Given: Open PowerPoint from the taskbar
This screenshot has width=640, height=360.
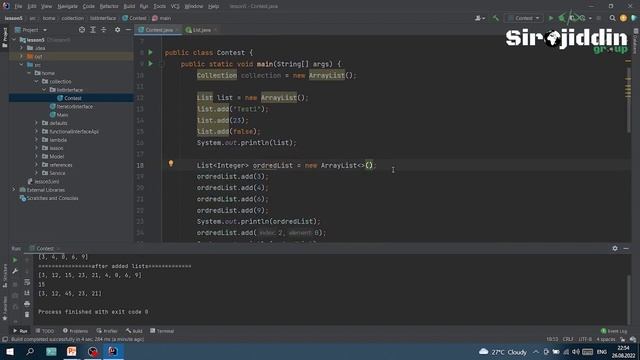Looking at the screenshot, I should click(72, 351).
